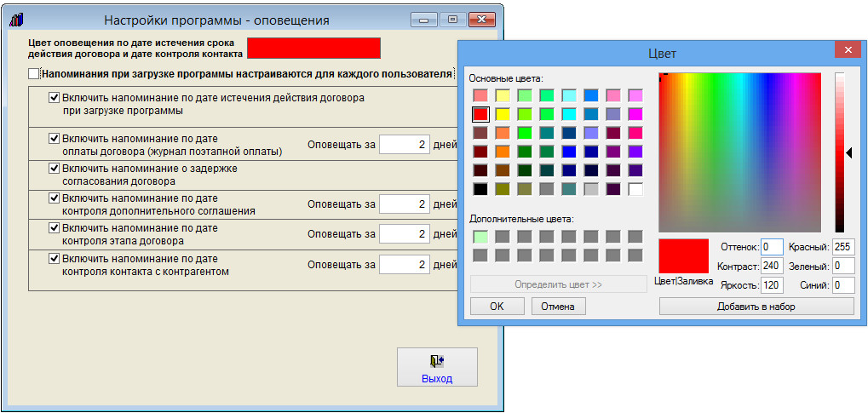This screenshot has width=868, height=413.
Task: Click the door icon on the Выход button
Action: click(x=437, y=361)
